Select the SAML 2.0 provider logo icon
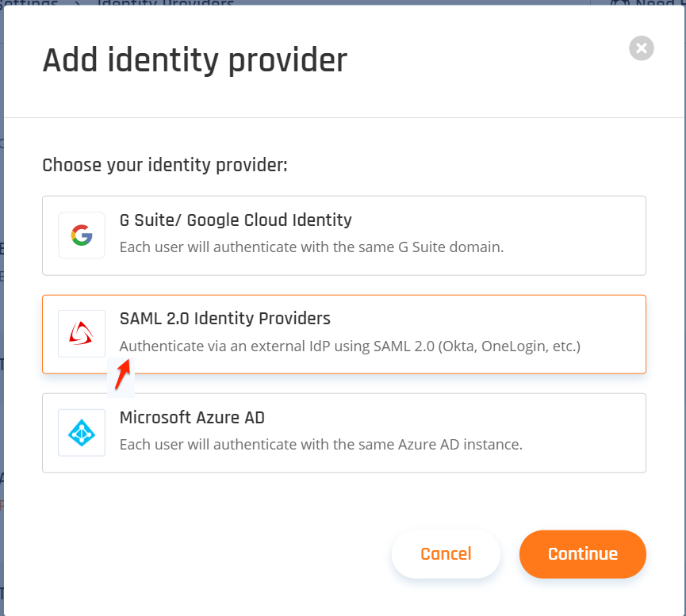This screenshot has height=616, width=686. pos(81,334)
